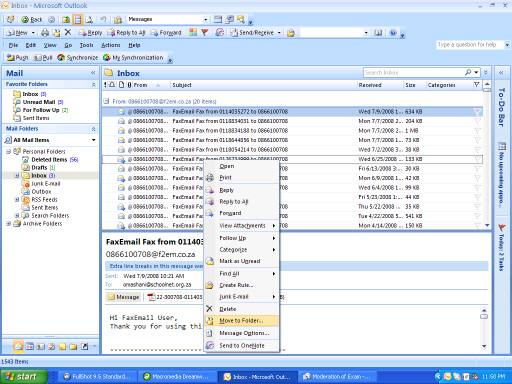Select the Junk E-mail folder
512x384 pixels.
coord(46,184)
